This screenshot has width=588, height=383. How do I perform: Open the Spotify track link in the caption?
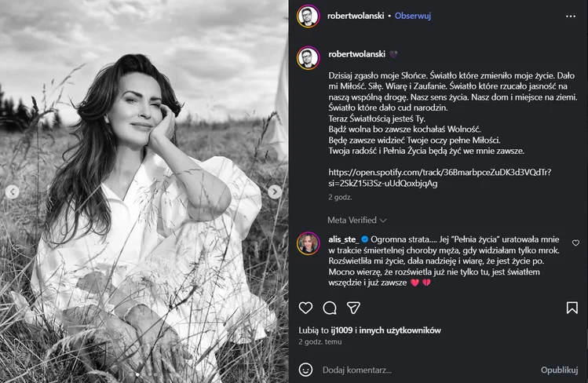pos(439,177)
